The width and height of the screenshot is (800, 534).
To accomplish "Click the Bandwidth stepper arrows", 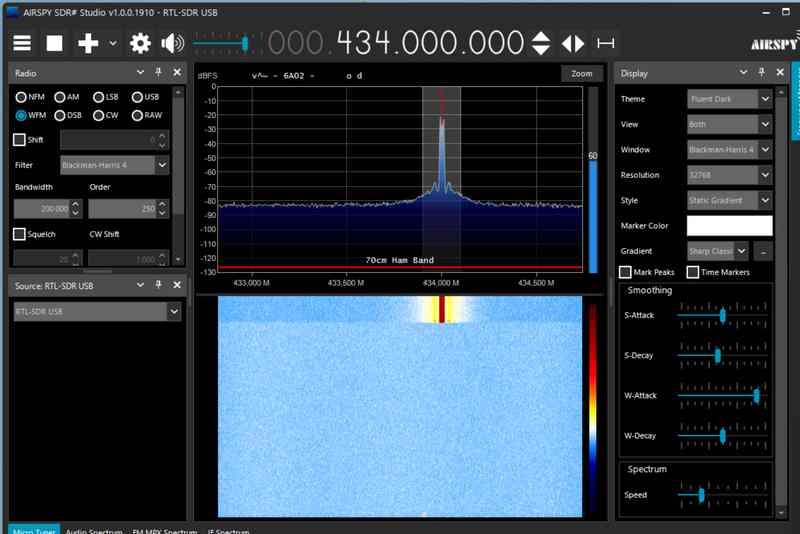I will point(76,209).
